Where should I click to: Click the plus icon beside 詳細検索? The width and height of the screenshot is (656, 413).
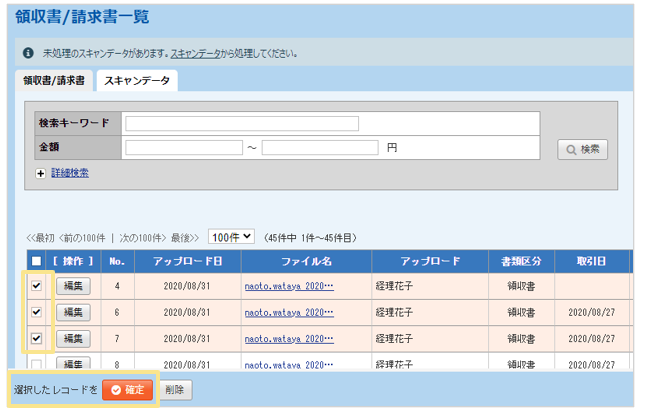coord(41,173)
